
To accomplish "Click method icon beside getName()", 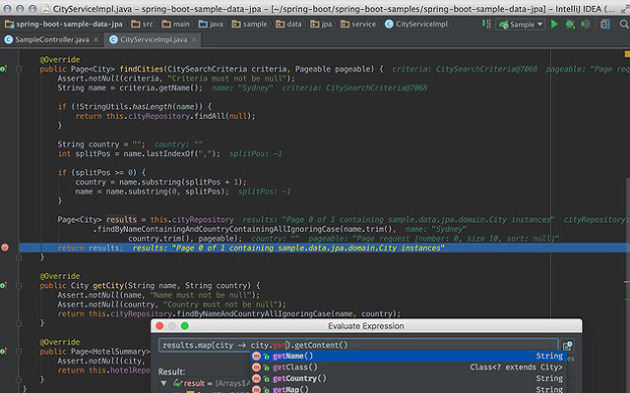I will click(x=256, y=356).
